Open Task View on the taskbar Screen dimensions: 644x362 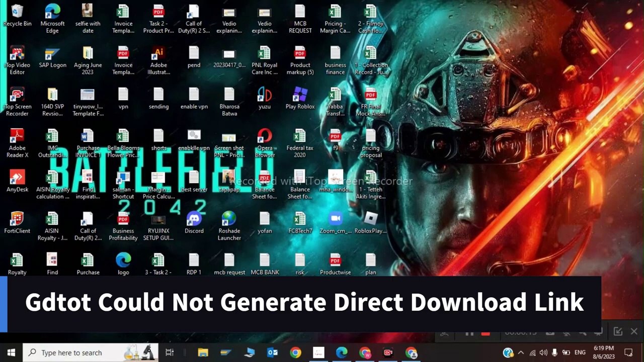pyautogui.click(x=170, y=352)
